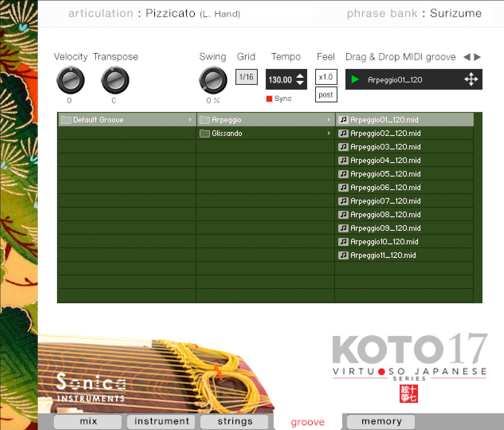Go to previous MIDI groove with left arrow

(467, 57)
